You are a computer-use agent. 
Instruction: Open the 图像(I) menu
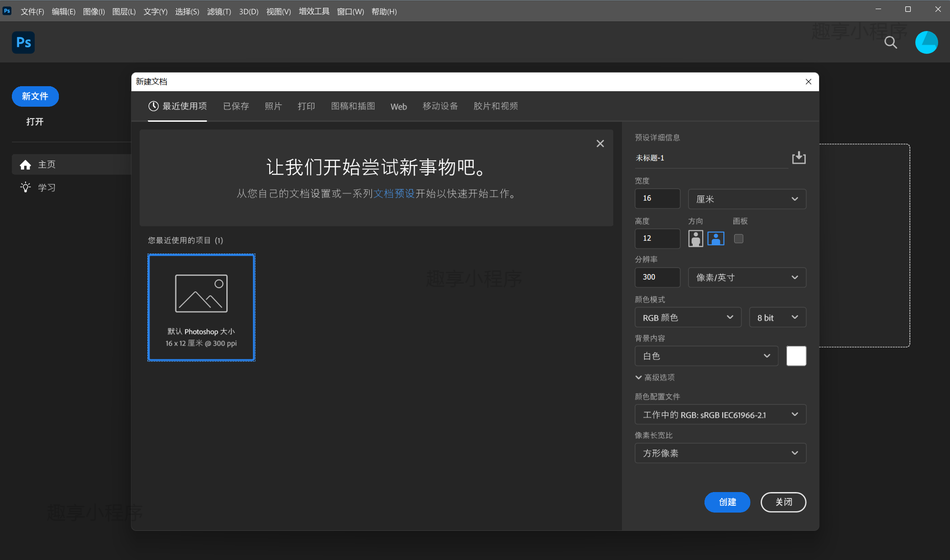94,11
